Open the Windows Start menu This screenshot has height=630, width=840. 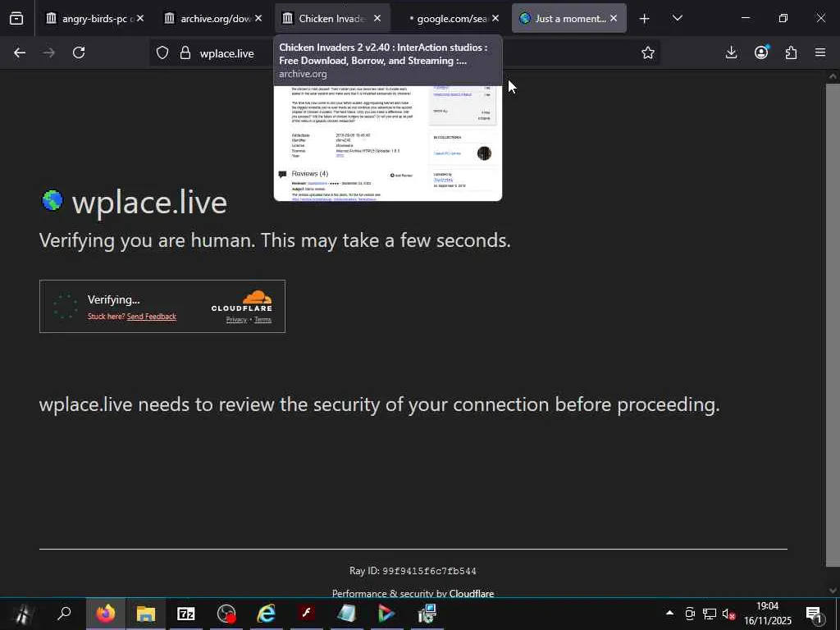pyautogui.click(x=21, y=614)
